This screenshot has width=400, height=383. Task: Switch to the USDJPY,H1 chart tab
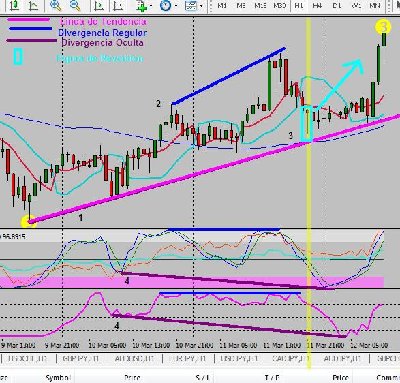coord(238,359)
